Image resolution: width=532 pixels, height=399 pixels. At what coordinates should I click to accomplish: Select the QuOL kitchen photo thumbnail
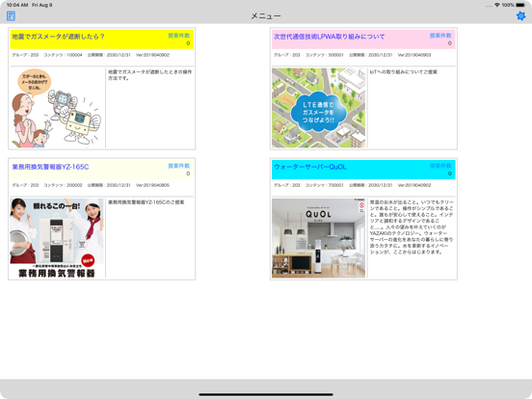pyautogui.click(x=319, y=238)
